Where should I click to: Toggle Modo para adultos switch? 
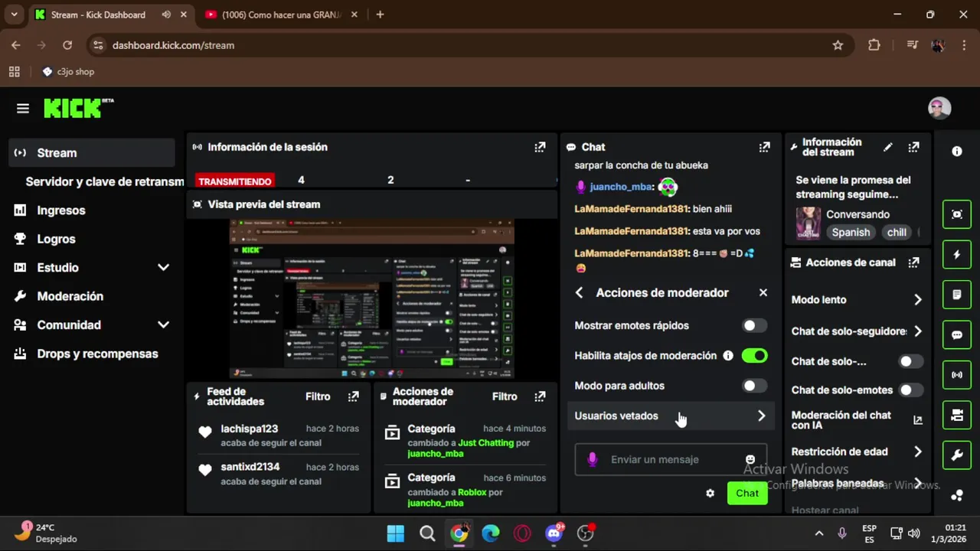[754, 386]
